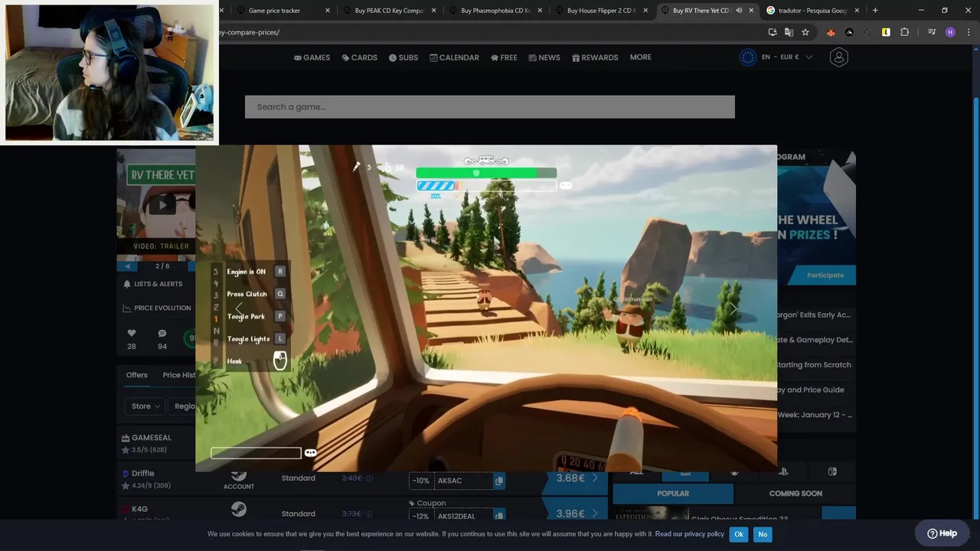Go to the CALENDAR page

pyautogui.click(x=454, y=57)
